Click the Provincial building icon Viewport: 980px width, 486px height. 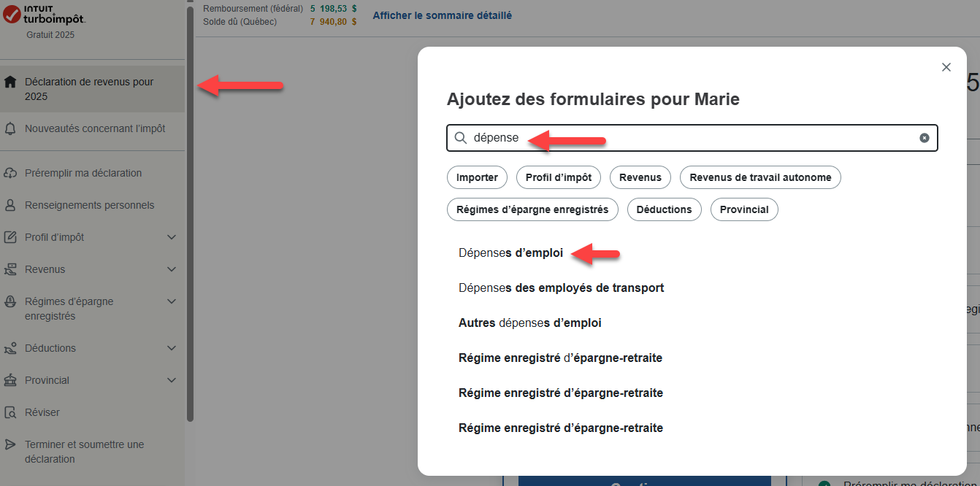(x=10, y=380)
